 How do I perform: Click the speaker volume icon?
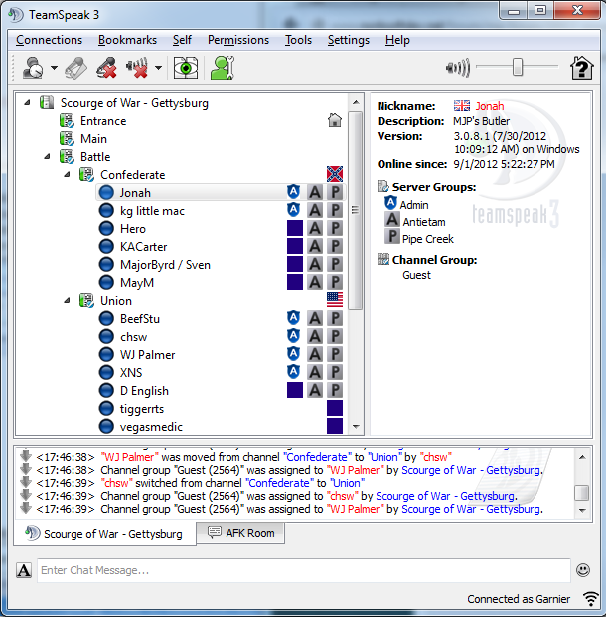pos(458,68)
